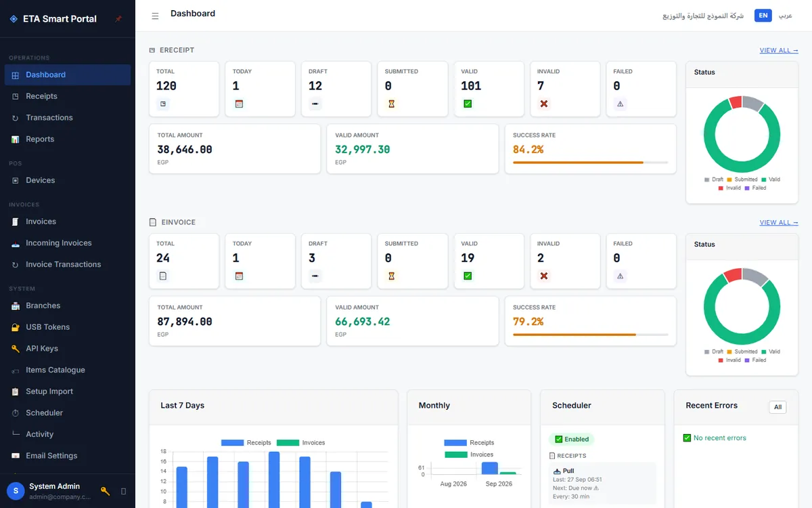Click the API Keys key icon in the sidebar list

[x=15, y=349]
